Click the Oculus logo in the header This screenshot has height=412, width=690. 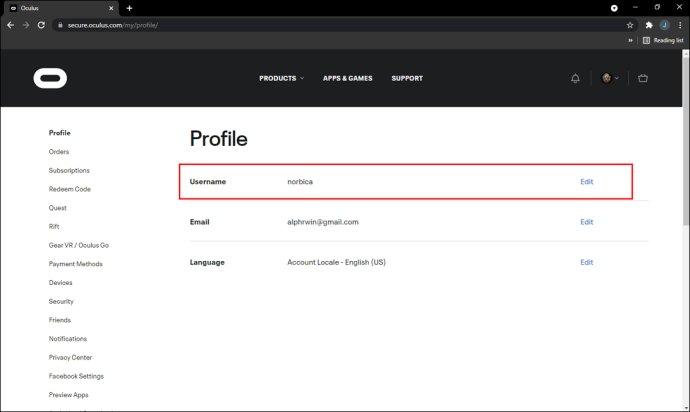[50, 78]
